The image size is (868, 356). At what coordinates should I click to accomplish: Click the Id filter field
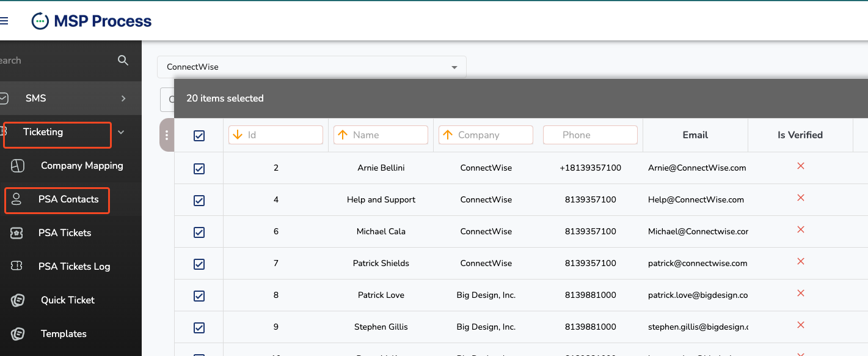click(275, 135)
